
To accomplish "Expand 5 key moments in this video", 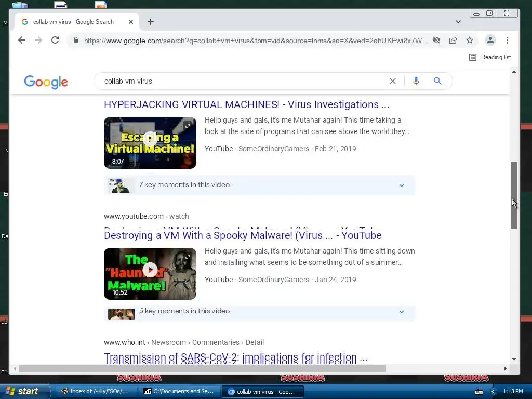I will coord(260,313).
